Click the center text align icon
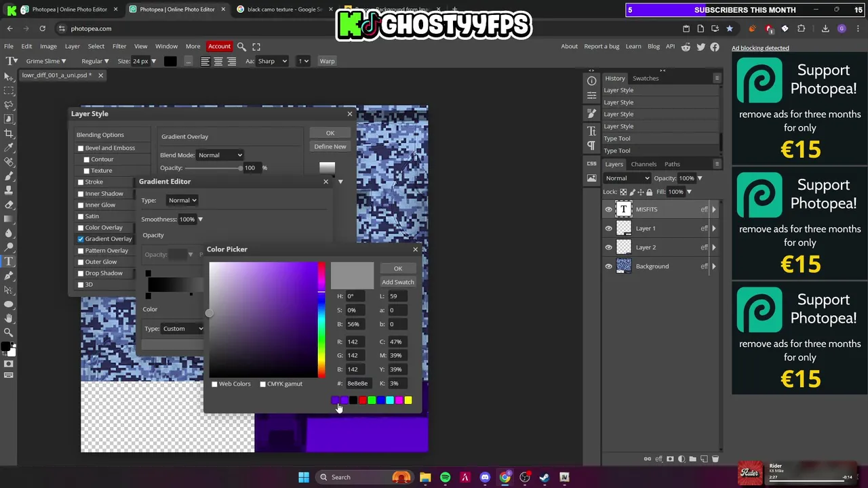 tap(218, 61)
